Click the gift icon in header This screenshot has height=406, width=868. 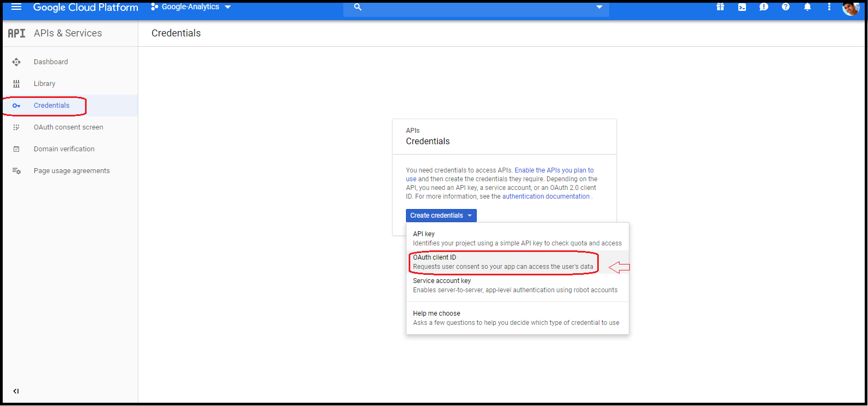[720, 7]
